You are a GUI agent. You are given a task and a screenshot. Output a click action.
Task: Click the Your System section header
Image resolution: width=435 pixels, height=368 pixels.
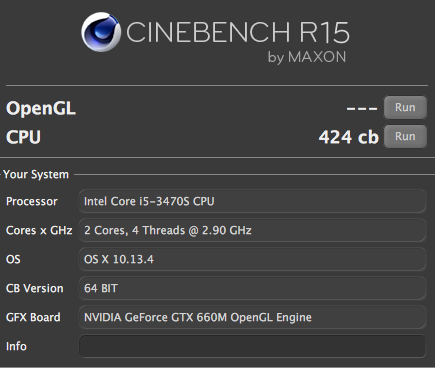[36, 174]
